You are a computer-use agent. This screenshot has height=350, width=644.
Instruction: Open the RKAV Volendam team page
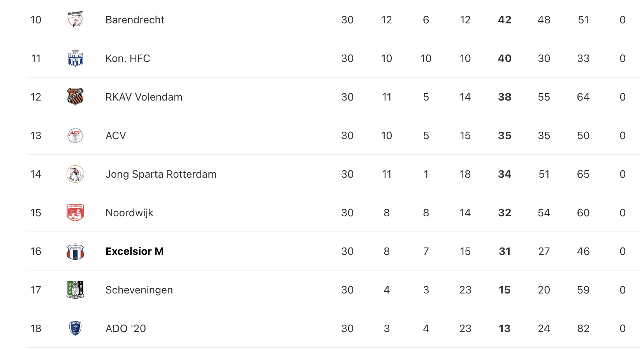(x=144, y=97)
